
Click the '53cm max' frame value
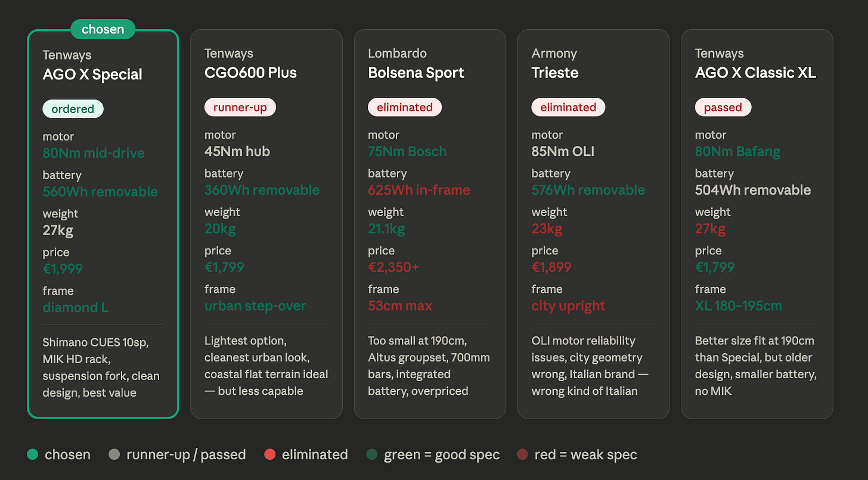[x=400, y=306]
